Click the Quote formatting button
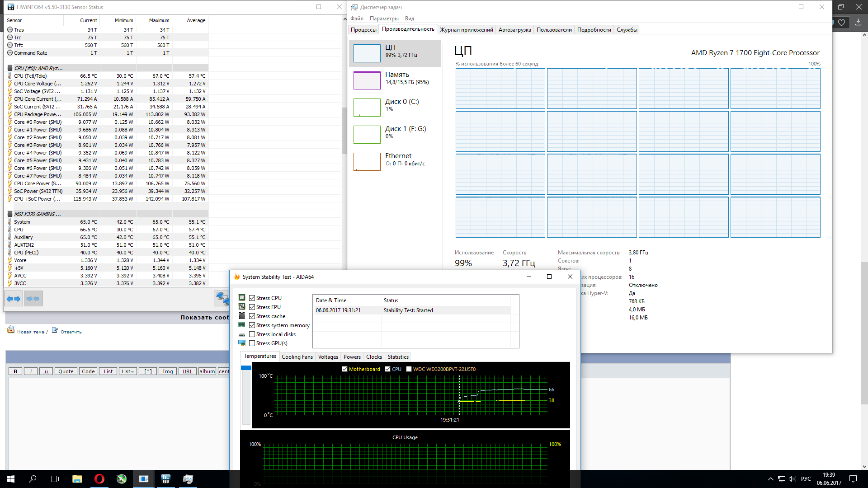868x488 pixels. coord(66,371)
